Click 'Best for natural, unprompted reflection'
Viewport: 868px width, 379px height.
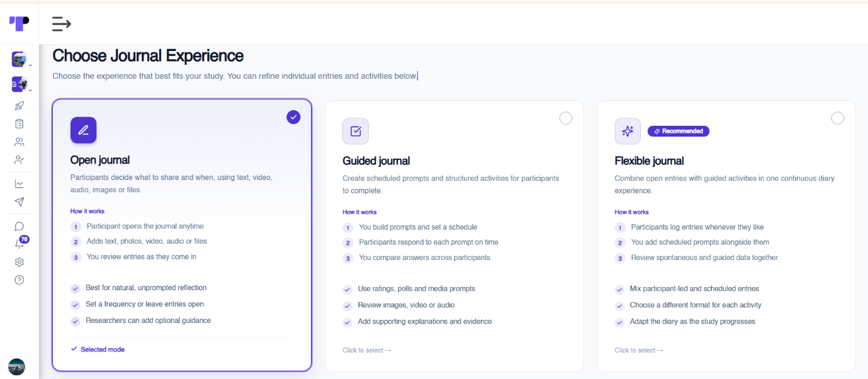coord(146,288)
